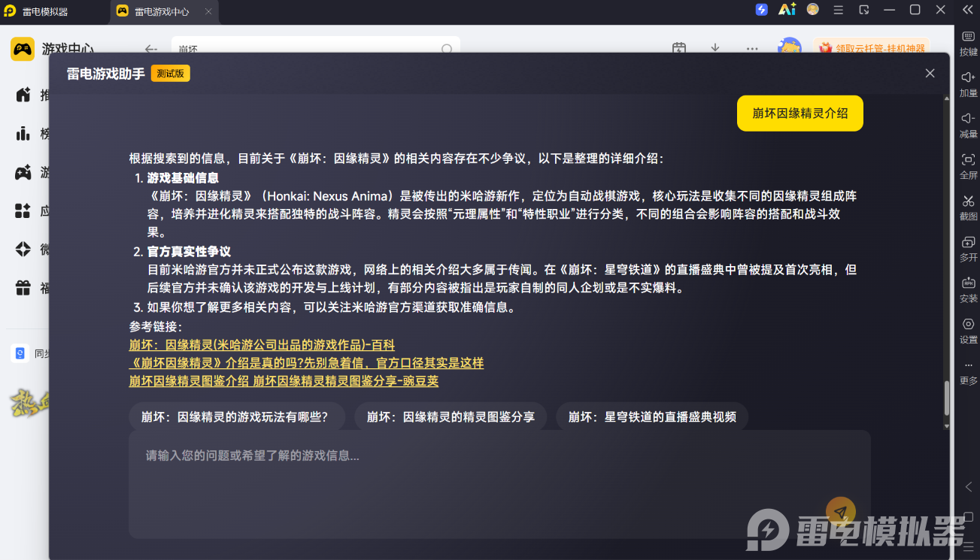Focus the game center search box
The height and width of the screenshot is (560, 980).
(x=316, y=46)
